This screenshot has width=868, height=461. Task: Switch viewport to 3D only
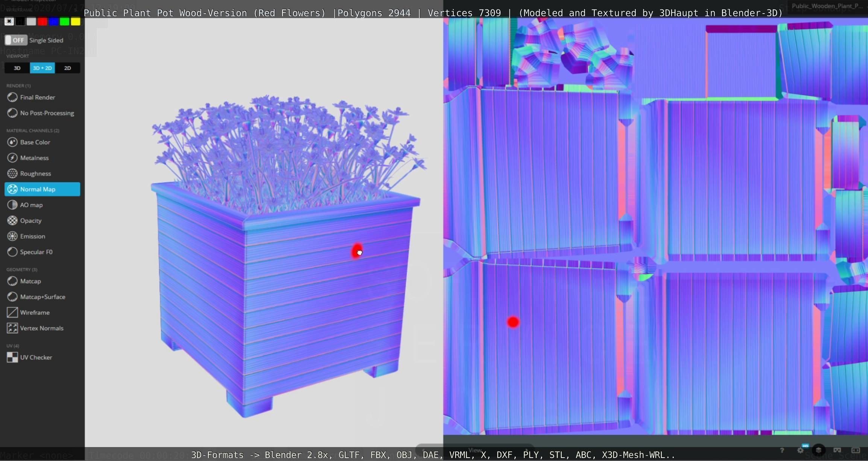(x=17, y=68)
